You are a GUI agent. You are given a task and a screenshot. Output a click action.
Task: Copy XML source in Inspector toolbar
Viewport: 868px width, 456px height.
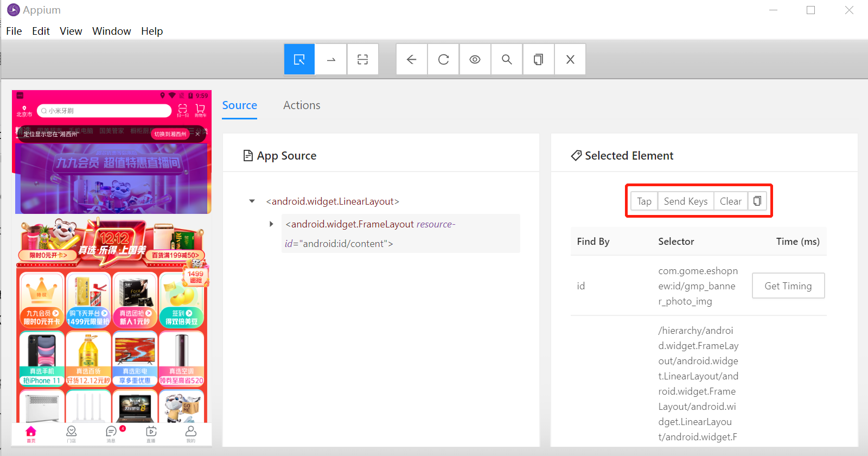[x=538, y=59]
